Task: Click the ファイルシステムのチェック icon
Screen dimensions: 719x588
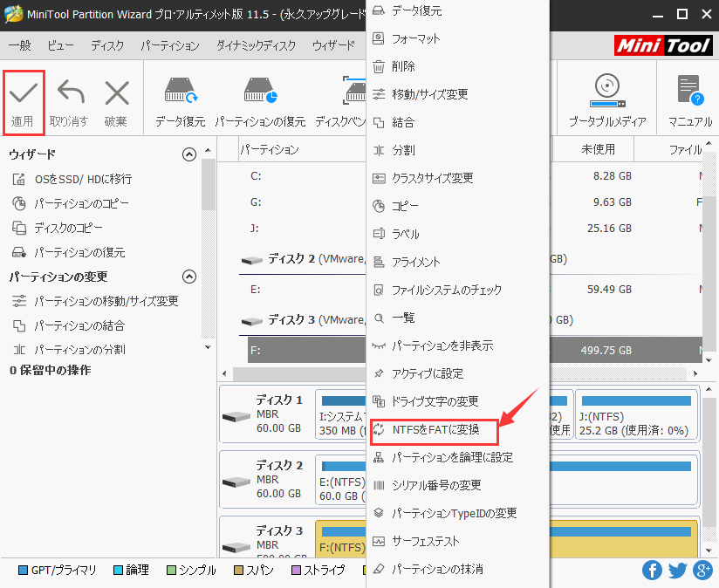Action: coord(379,290)
